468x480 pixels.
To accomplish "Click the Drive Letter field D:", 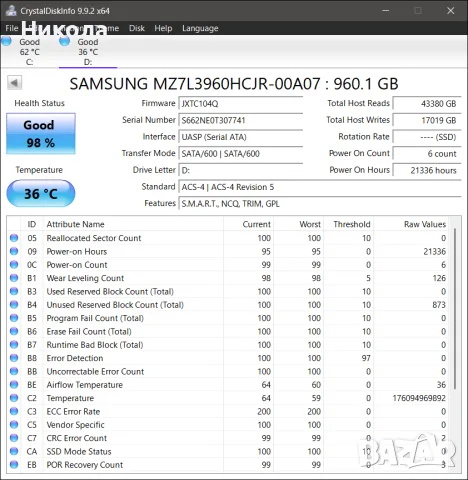I will click(x=240, y=170).
